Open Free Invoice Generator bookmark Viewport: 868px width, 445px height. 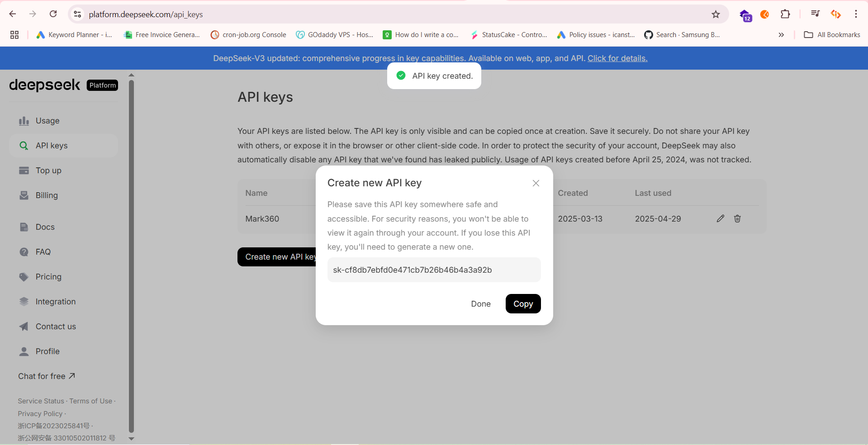pyautogui.click(x=161, y=35)
